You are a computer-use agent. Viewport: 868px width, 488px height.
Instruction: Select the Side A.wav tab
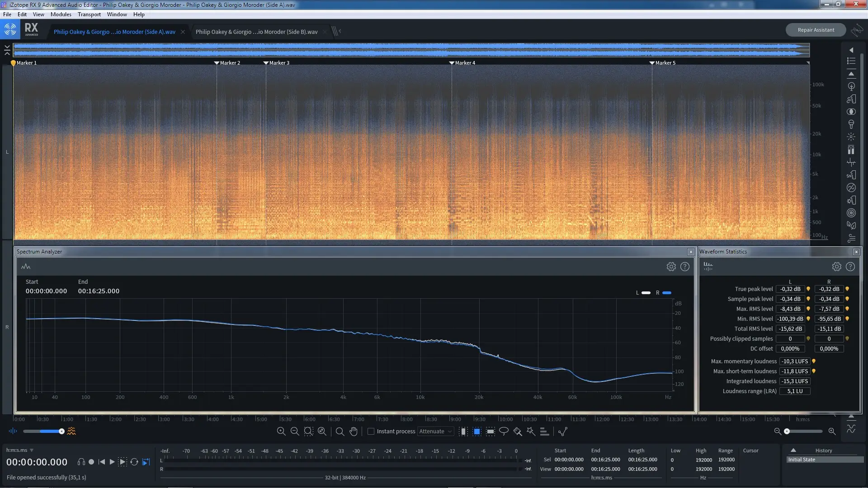coord(114,32)
